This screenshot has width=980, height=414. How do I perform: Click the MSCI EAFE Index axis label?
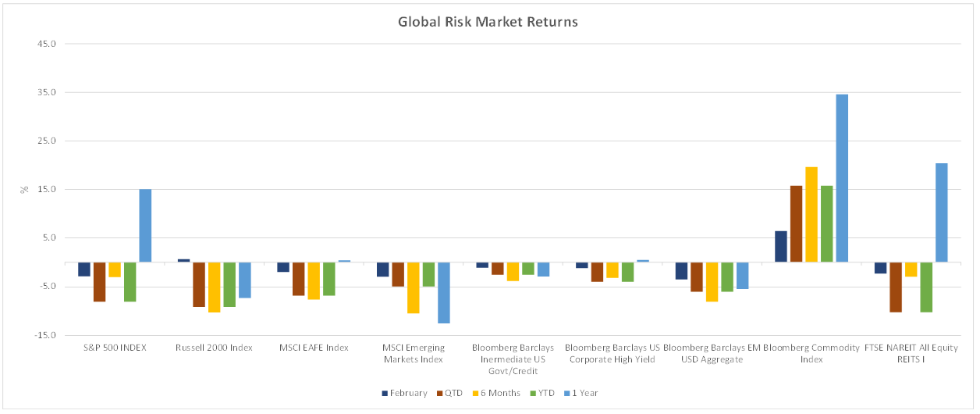(314, 348)
